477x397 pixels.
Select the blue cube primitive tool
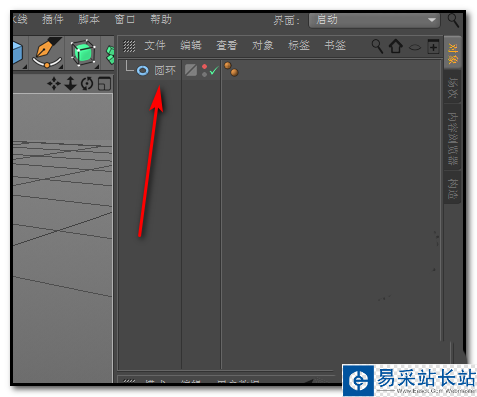[x=18, y=53]
